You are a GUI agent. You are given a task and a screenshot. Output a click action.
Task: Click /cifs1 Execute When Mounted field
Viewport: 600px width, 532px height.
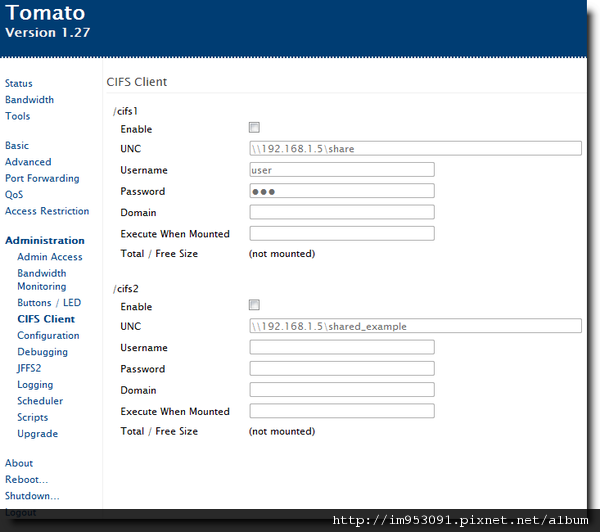click(x=342, y=233)
